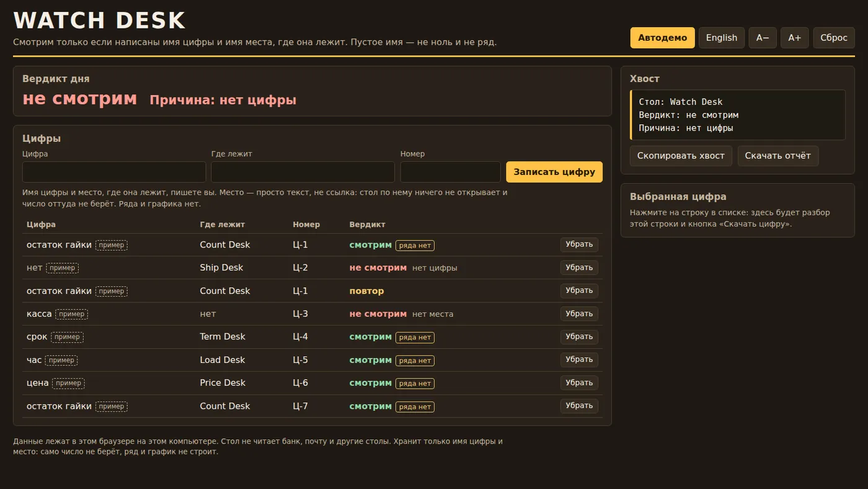The width and height of the screenshot is (868, 489).
Task: Click the Причина: нет цифры text
Action: pyautogui.click(x=223, y=100)
